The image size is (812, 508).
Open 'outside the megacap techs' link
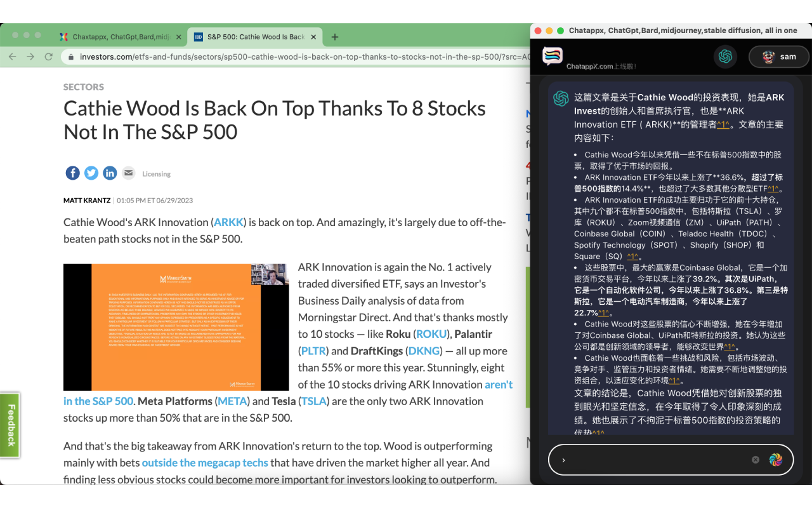click(205, 463)
